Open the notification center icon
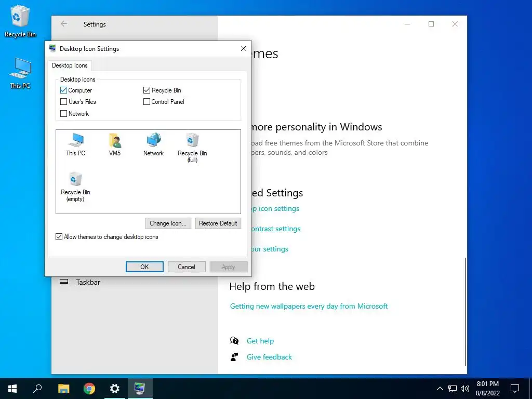This screenshot has width=532, height=399. coord(515,389)
